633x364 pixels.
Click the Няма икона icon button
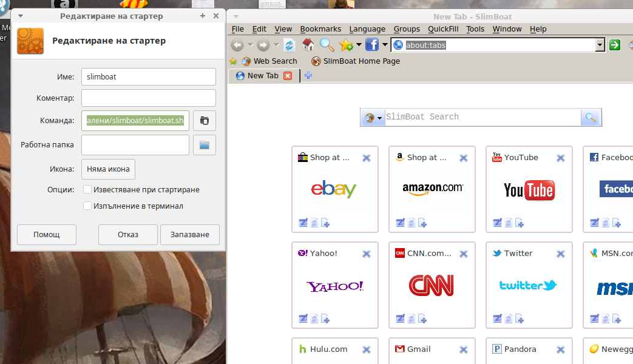point(108,169)
